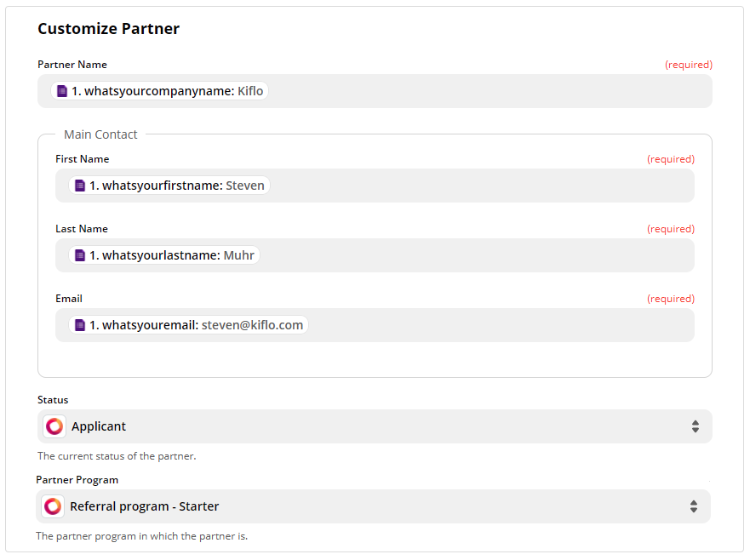Click the Customize Partner heading
The image size is (750, 560).
109,29
